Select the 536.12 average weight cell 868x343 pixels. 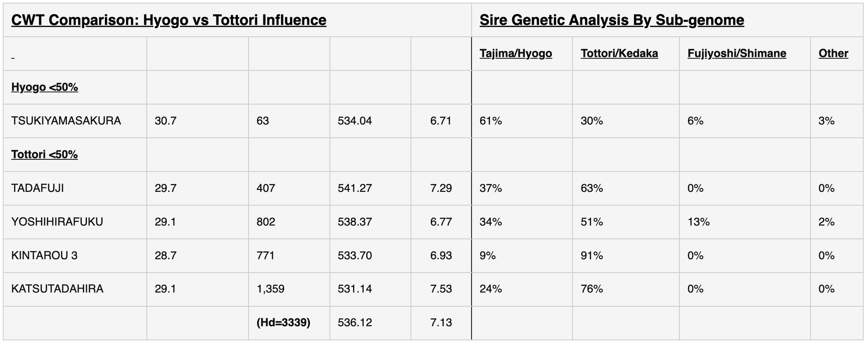pos(355,323)
